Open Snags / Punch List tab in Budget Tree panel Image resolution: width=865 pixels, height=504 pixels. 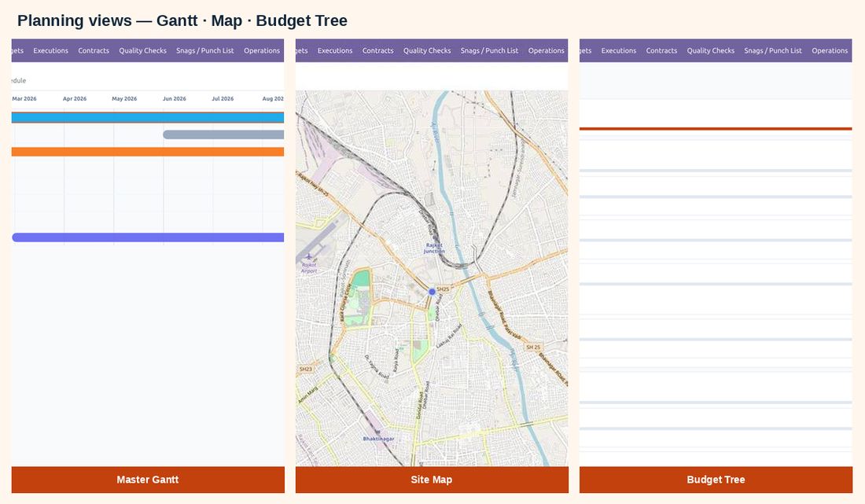(773, 50)
